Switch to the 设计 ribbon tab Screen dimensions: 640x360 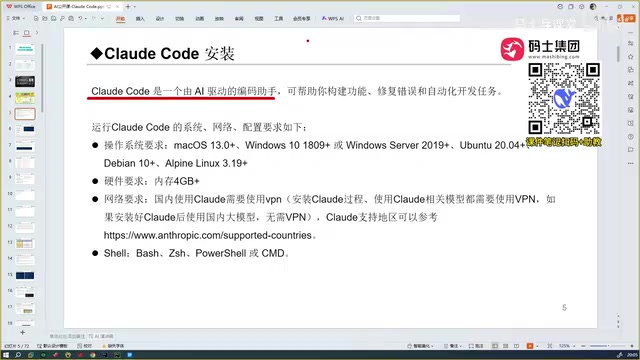point(160,18)
